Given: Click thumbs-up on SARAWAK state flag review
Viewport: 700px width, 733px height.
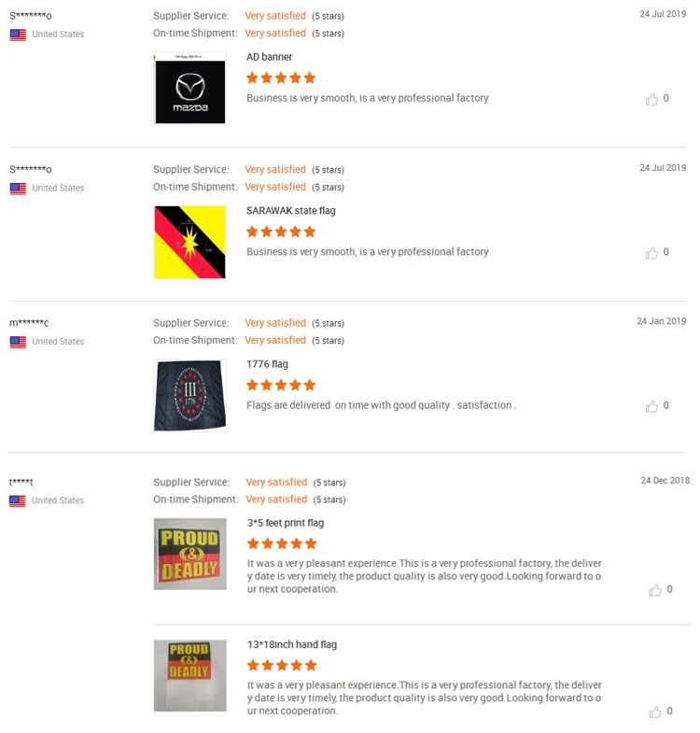Looking at the screenshot, I should click(651, 253).
